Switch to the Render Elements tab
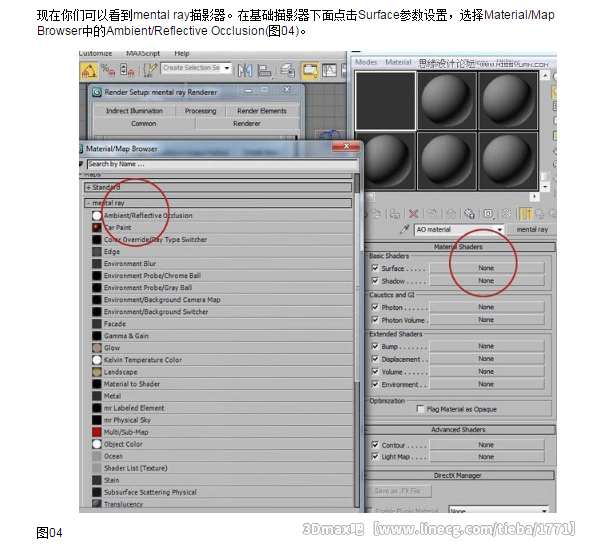 coord(262,111)
